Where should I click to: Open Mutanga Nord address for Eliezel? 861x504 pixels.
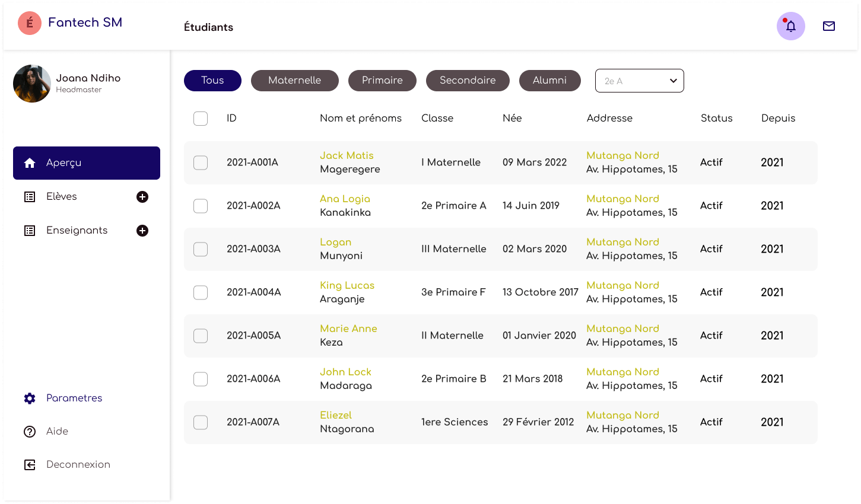622,415
